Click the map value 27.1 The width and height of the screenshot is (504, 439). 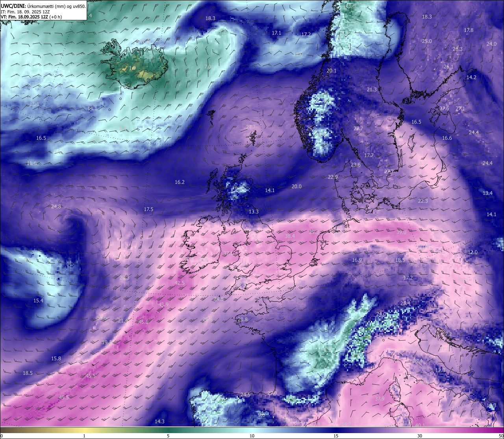[x=460, y=109]
